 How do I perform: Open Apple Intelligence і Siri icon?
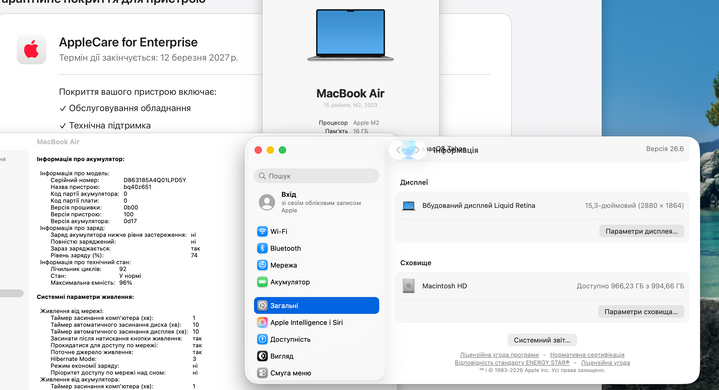tap(262, 323)
